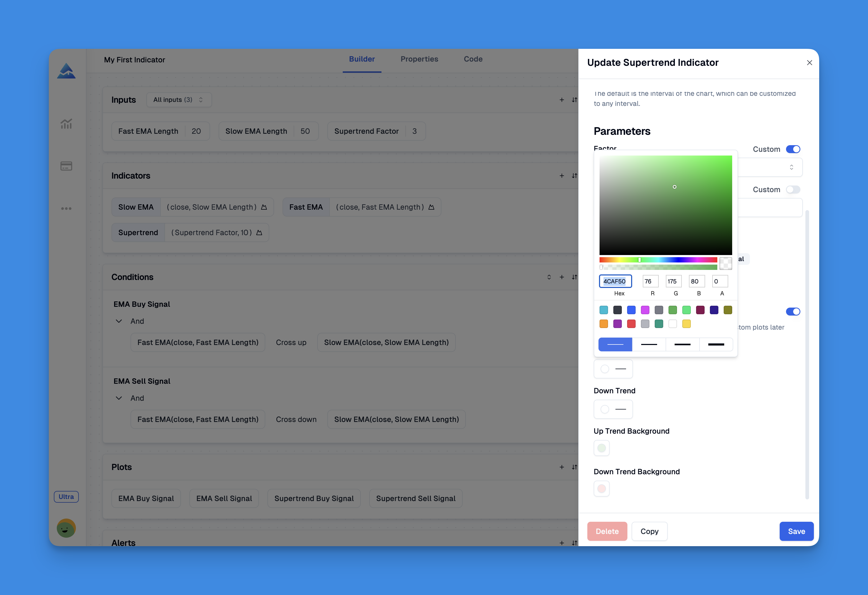The width and height of the screenshot is (868, 595).
Task: Click the Supertrend plot style icon
Action: point(259,232)
